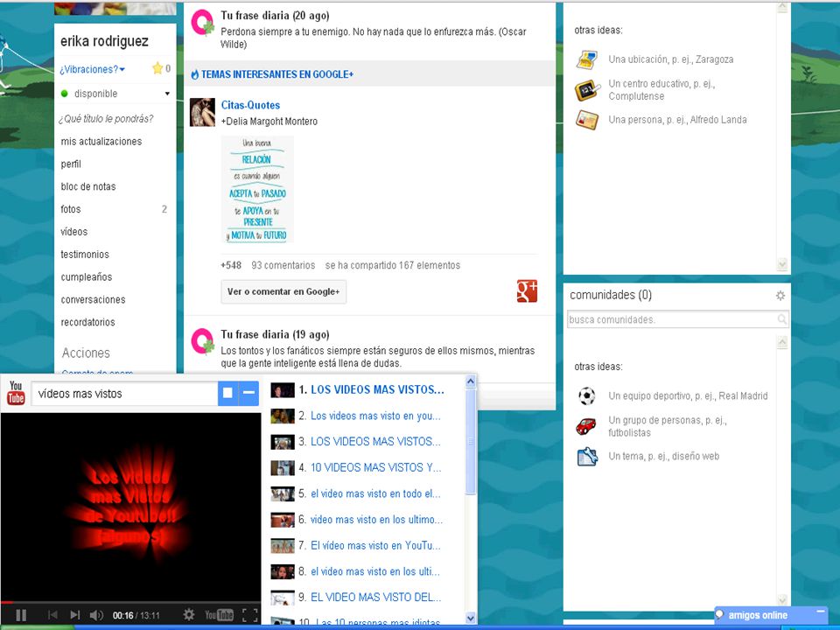
Task: Open vídeos section
Action: (73, 231)
